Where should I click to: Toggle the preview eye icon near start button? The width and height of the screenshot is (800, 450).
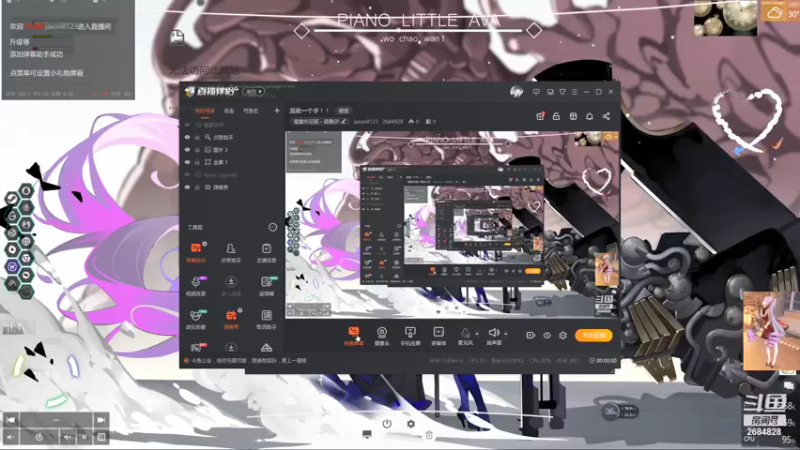coord(546,335)
